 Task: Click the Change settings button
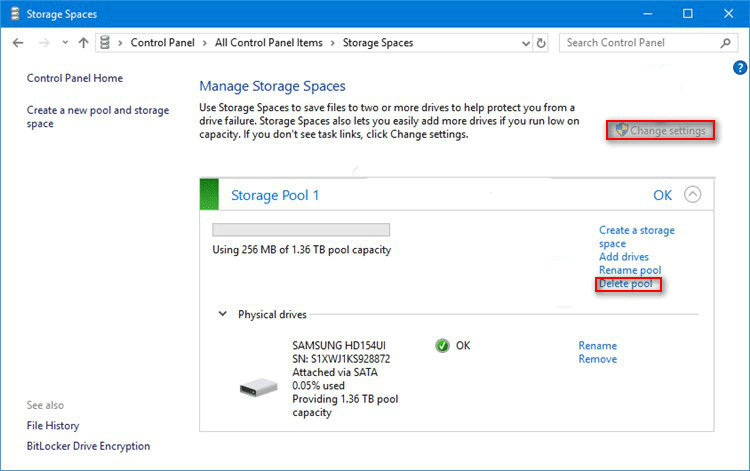pos(660,131)
